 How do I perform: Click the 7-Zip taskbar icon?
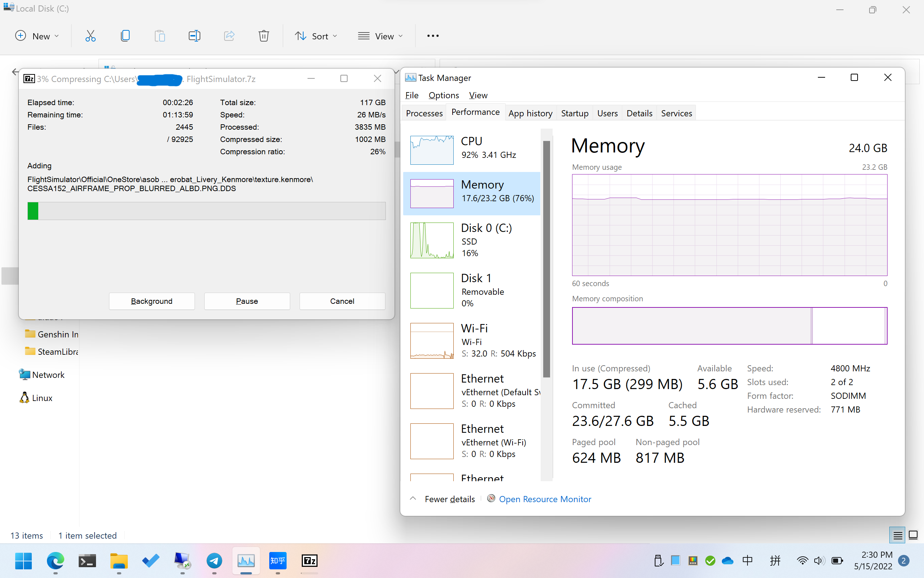[x=309, y=561]
